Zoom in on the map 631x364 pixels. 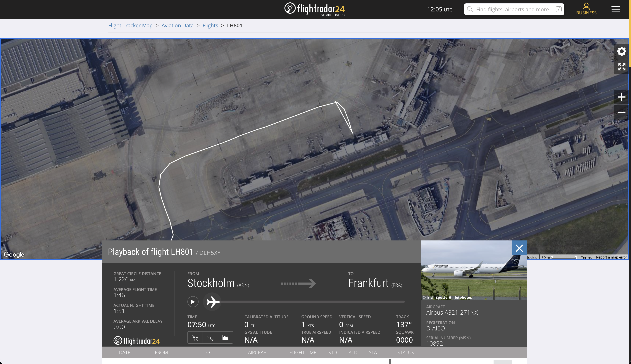(x=621, y=97)
